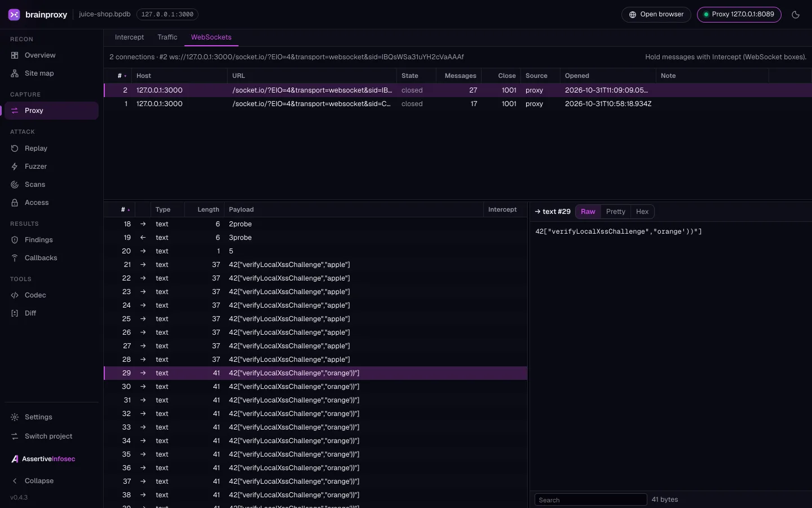Switch payload view to Hex
Screen dimensions: 812x508
click(x=642, y=212)
